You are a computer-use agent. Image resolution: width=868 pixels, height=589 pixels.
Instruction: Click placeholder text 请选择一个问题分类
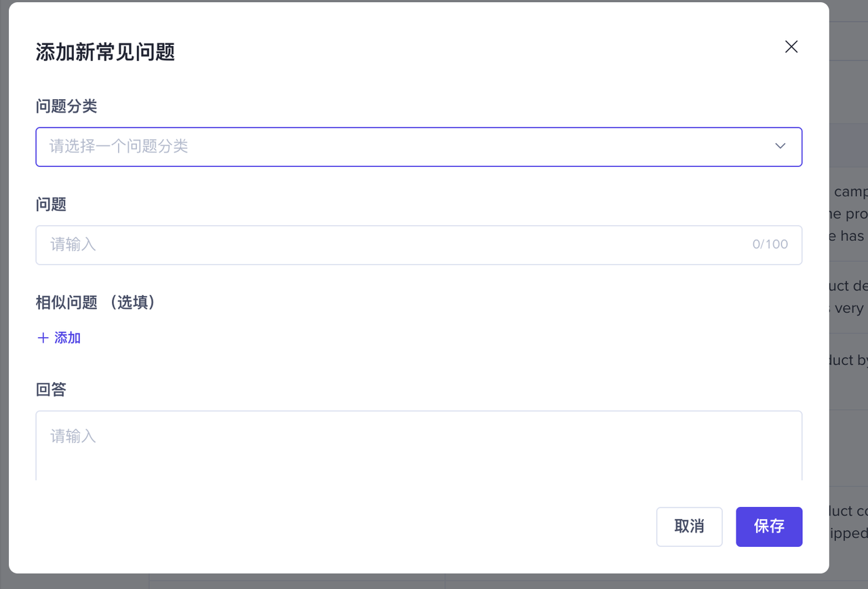point(119,147)
